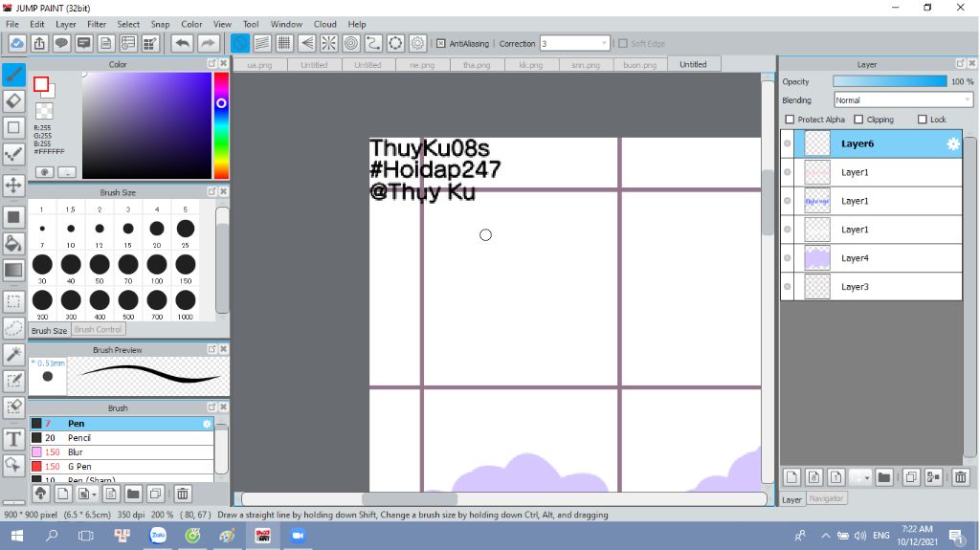The image size is (980, 550).
Task: Toggle the AntiAliasing checkbox
Action: pyautogui.click(x=440, y=44)
